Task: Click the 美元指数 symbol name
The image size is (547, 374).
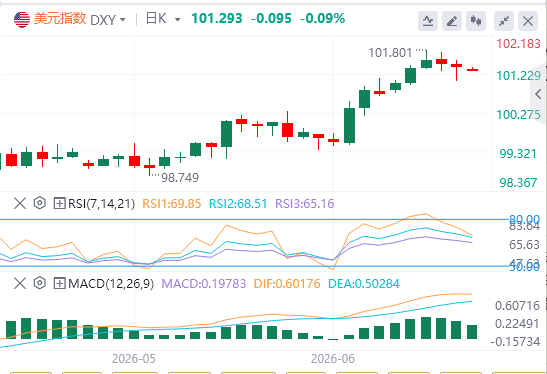Action: pyautogui.click(x=60, y=18)
